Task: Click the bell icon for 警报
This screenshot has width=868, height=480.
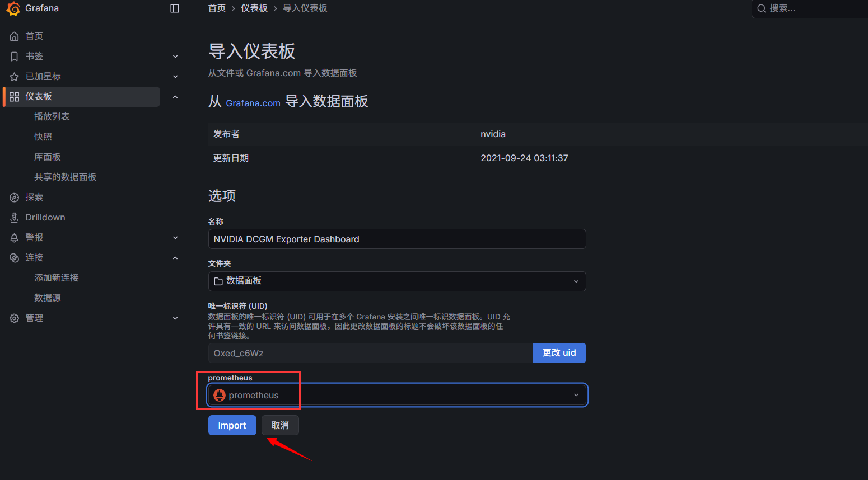Action: [x=15, y=238]
